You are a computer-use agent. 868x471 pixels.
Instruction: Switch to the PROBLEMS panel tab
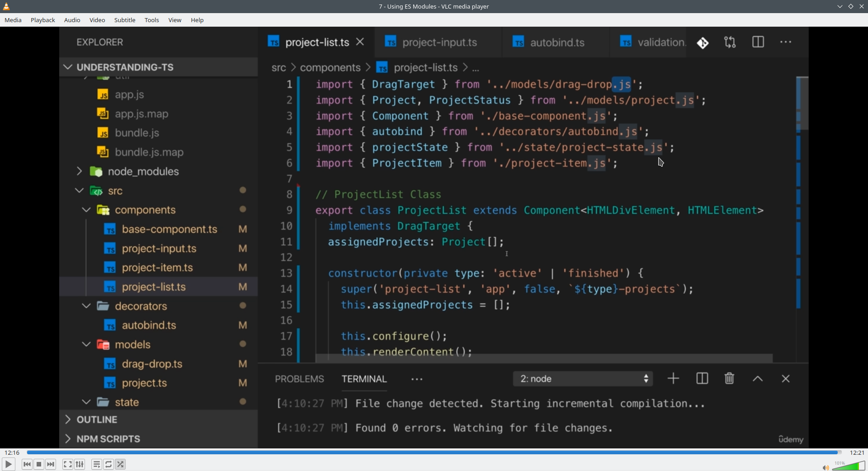tap(299, 379)
